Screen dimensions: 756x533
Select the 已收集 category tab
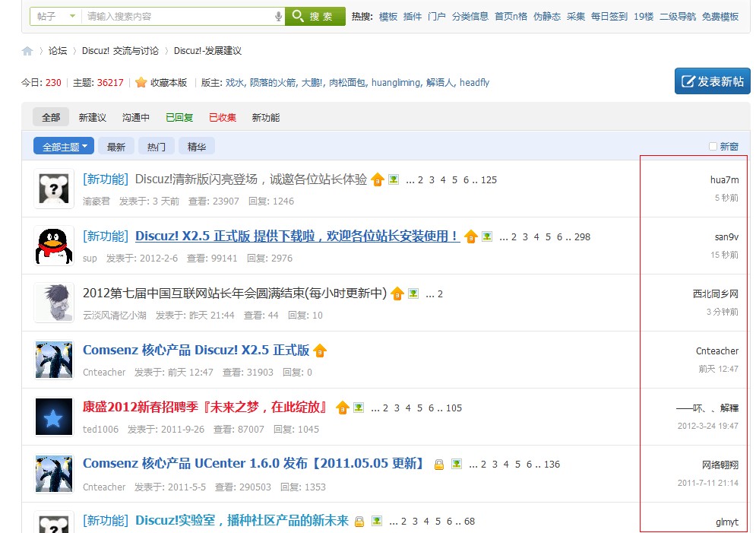tap(223, 117)
